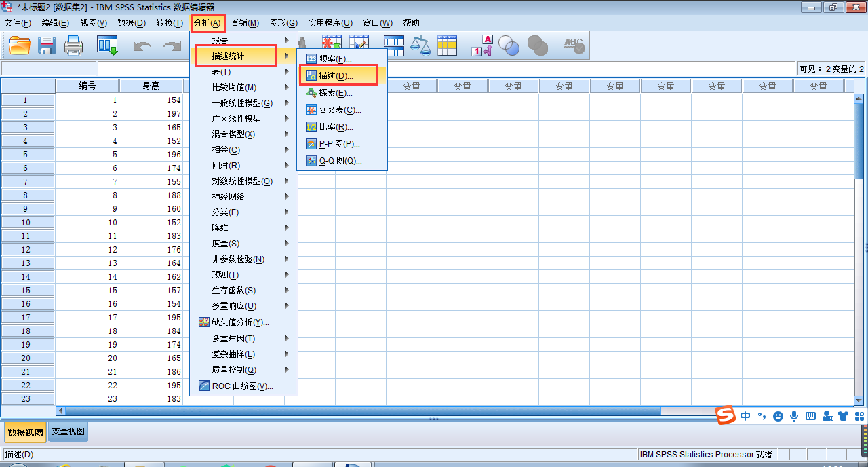Select 描述(D)... in the submenu

click(342, 76)
